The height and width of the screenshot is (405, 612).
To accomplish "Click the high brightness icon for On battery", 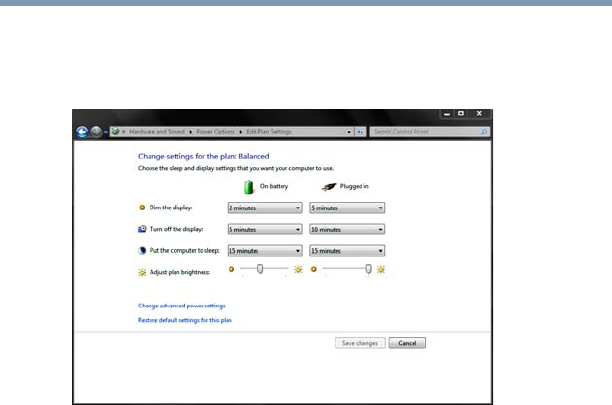I will pyautogui.click(x=298, y=269).
